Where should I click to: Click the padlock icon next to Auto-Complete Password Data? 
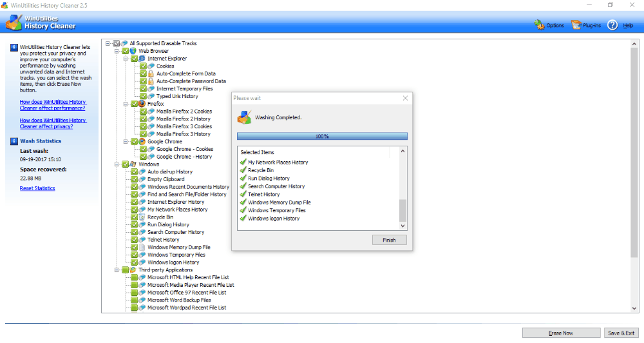(x=151, y=81)
